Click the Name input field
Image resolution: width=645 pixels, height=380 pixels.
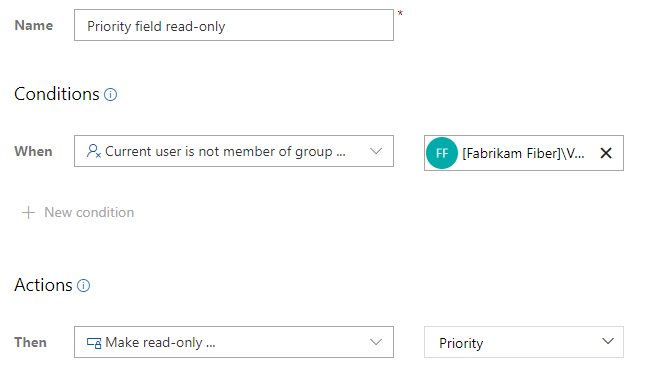[234, 25]
